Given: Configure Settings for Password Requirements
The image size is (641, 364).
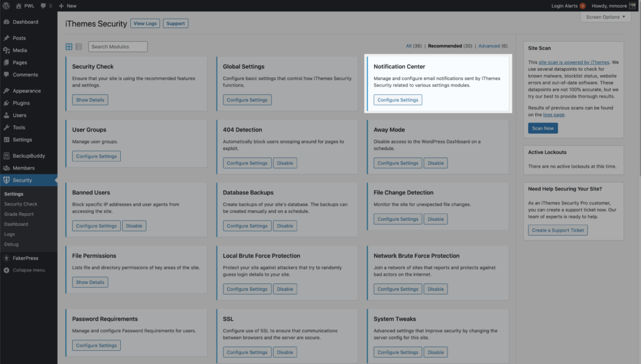Looking at the screenshot, I should [x=96, y=345].
